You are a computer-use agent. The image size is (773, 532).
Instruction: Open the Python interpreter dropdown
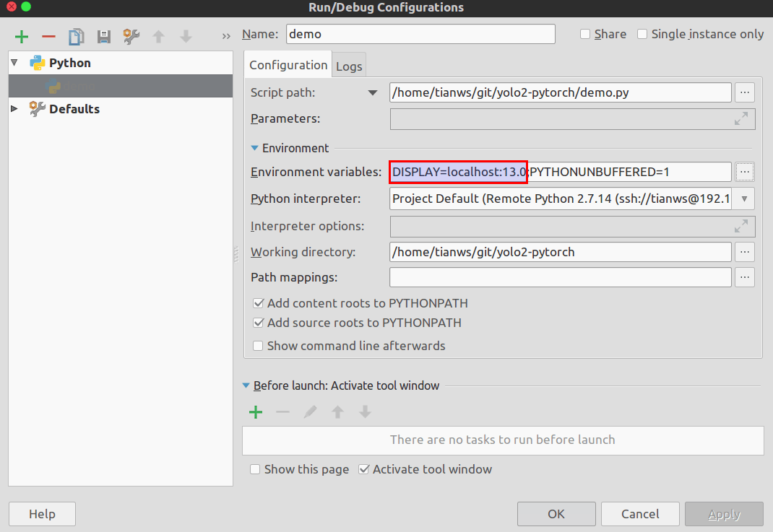744,199
